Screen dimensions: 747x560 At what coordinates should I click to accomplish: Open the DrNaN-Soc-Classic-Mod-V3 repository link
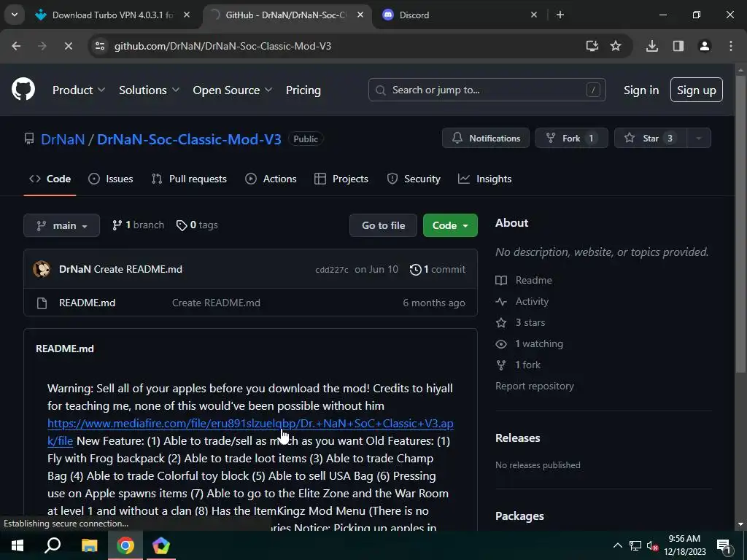click(x=189, y=139)
